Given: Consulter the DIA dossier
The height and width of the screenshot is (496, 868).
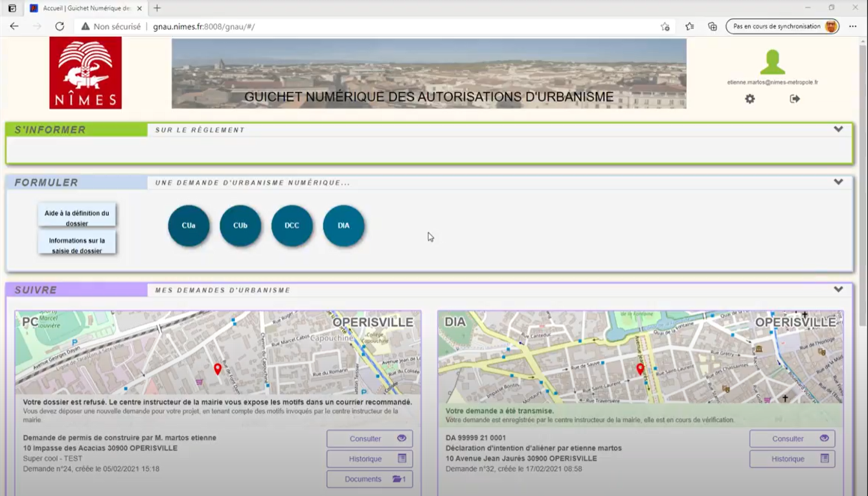Looking at the screenshot, I should (792, 439).
